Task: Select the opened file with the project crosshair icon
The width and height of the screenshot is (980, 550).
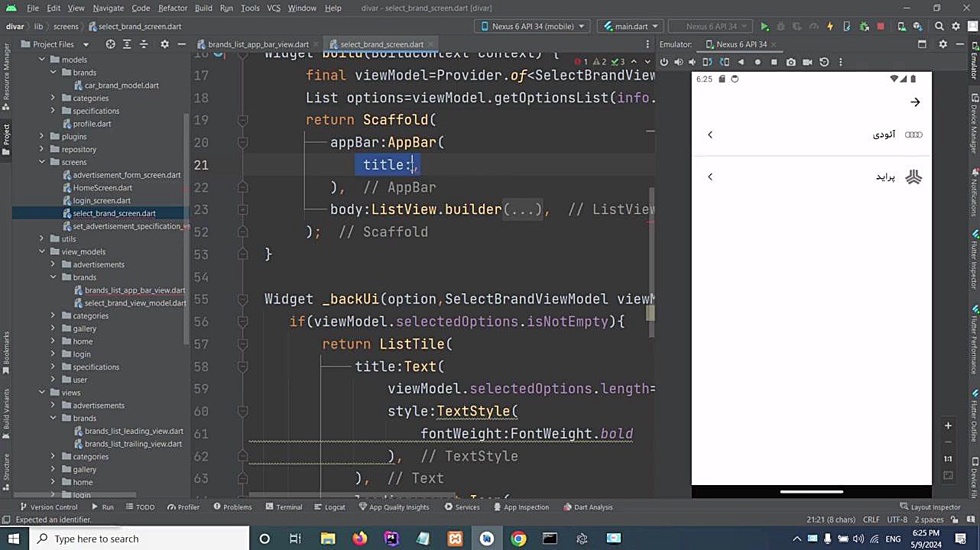Action: (x=110, y=44)
